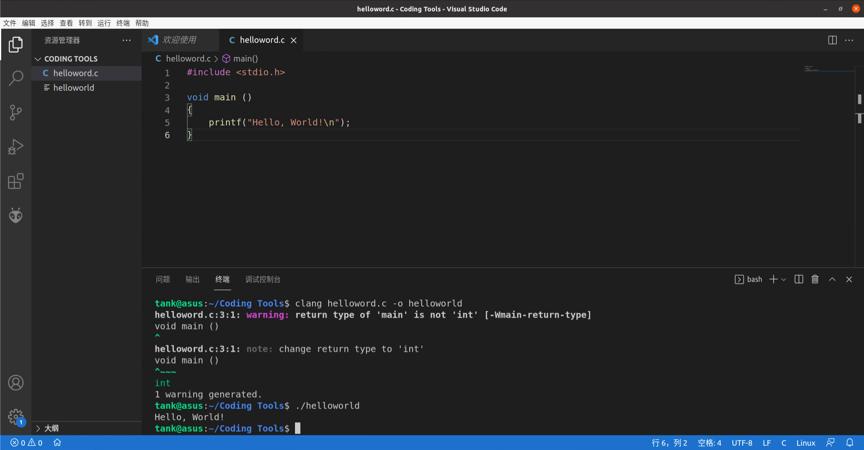Change indentation via 空格: 4
This screenshot has height=450, width=864.
click(709, 443)
